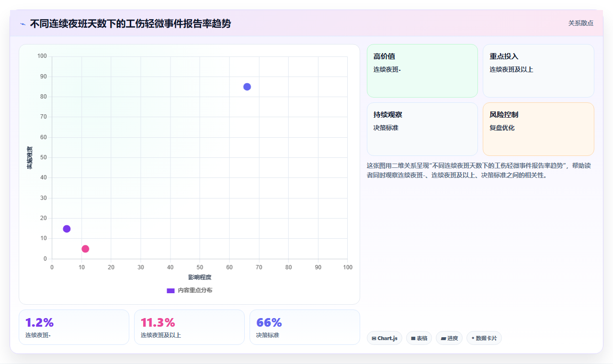Toggle the 内容重点分布 legend swatch
This screenshot has width=613, height=364.
(x=170, y=290)
